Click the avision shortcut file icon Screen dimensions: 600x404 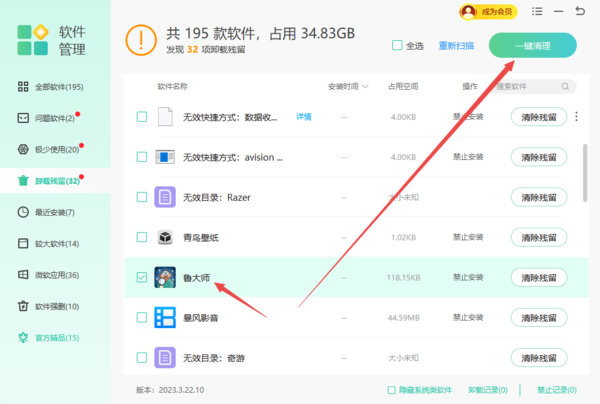pos(166,157)
